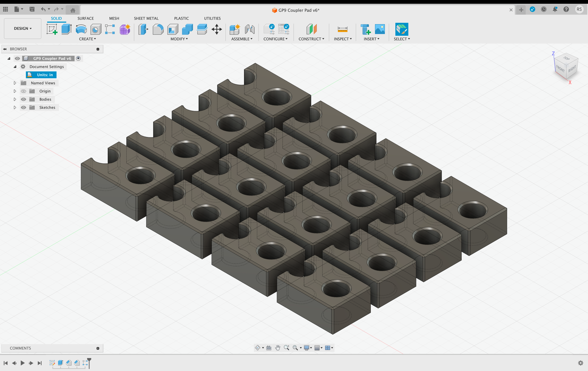The height and width of the screenshot is (371, 588).
Task: Switch to the SURFACE tab
Action: tap(85, 18)
